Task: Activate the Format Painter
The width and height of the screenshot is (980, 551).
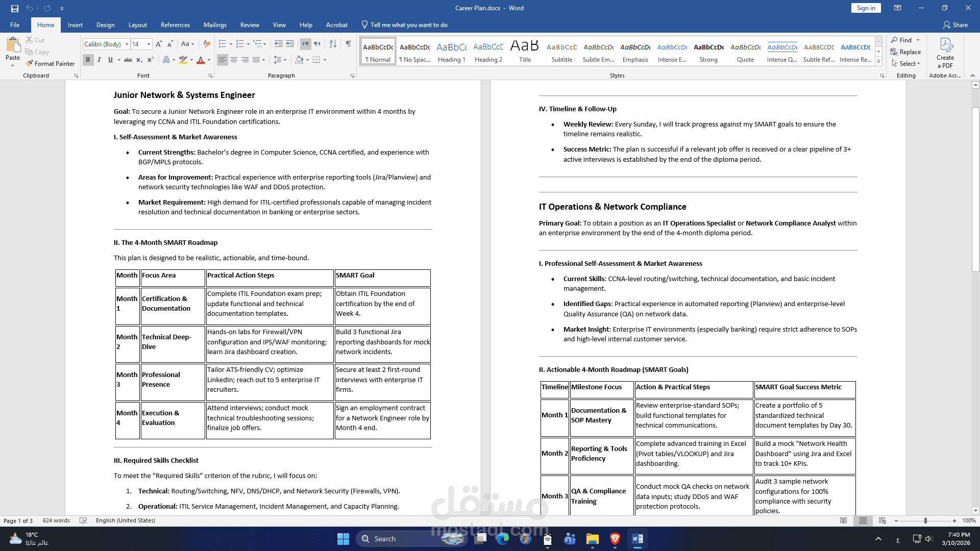Action: pos(50,64)
